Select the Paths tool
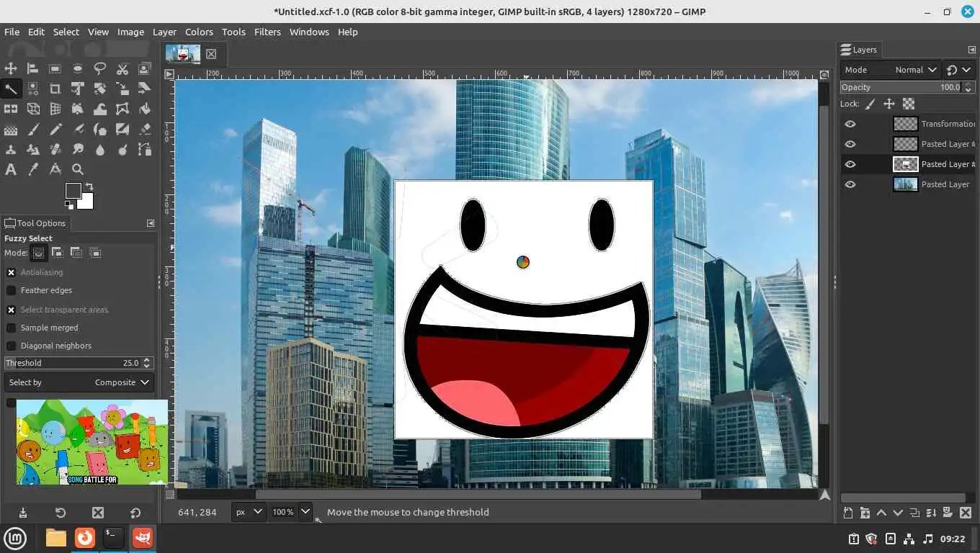Image resolution: width=980 pixels, height=553 pixels. coord(145,150)
